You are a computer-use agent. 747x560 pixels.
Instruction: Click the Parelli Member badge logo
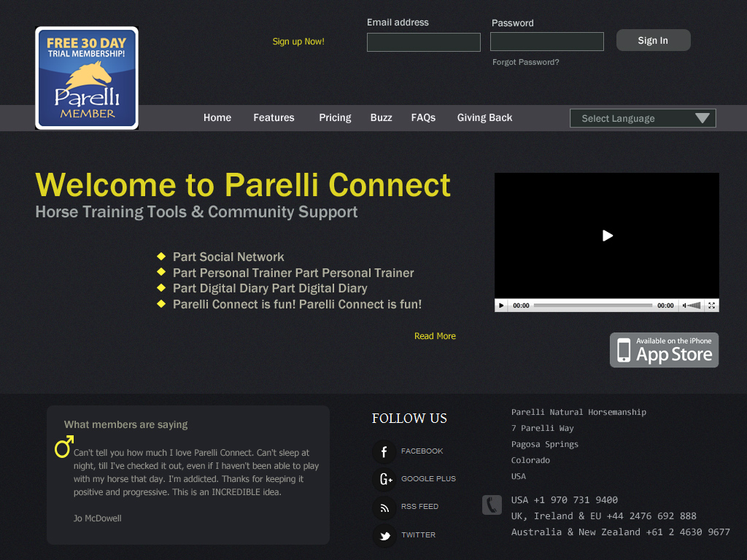pos(86,77)
